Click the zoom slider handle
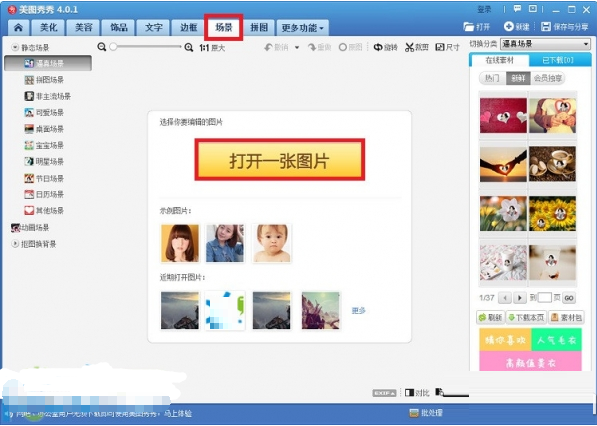This screenshot has width=597, height=426. pyautogui.click(x=113, y=47)
